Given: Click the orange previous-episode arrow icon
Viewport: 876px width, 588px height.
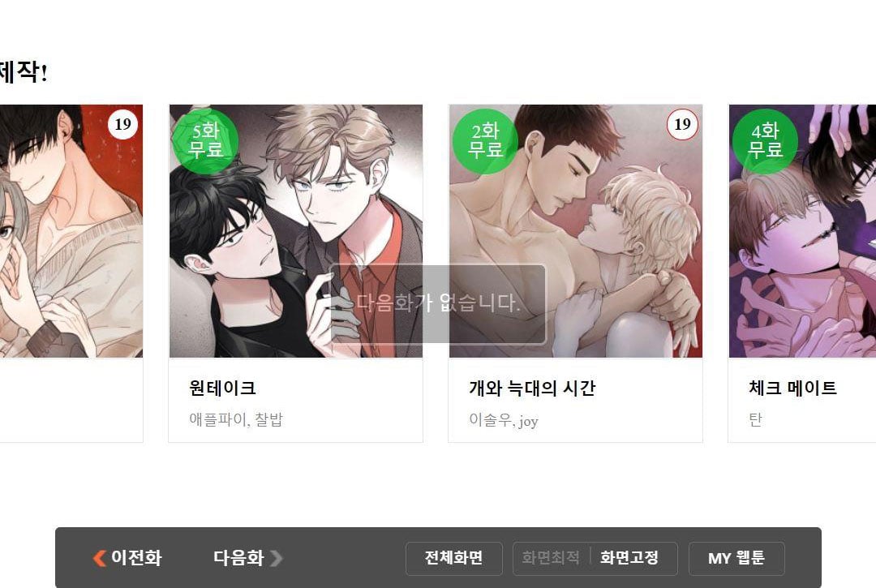Looking at the screenshot, I should pyautogui.click(x=100, y=558).
